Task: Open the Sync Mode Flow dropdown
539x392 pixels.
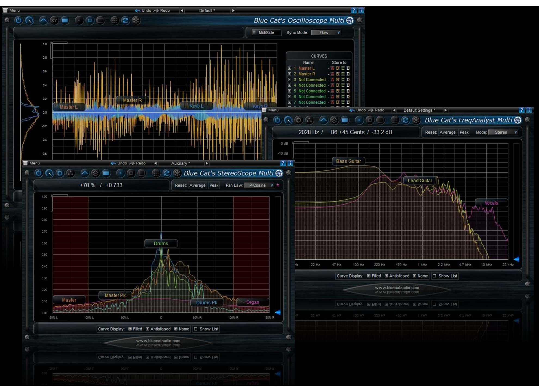Action: [326, 33]
